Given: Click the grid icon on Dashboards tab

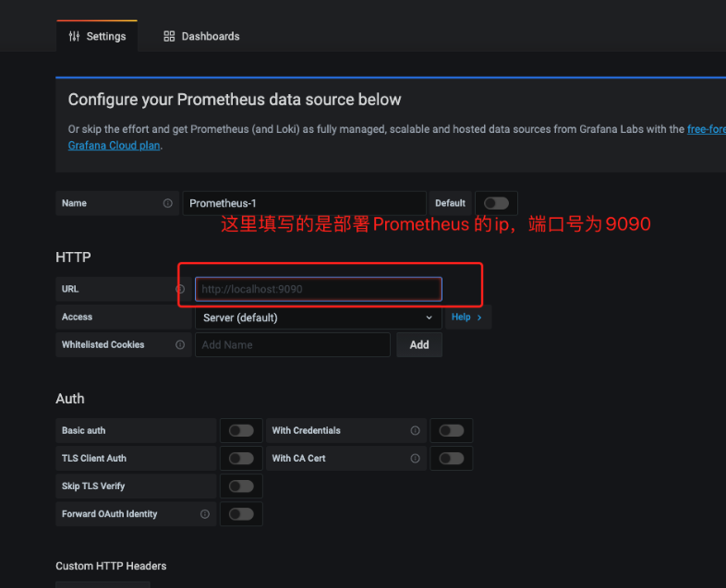Looking at the screenshot, I should [x=169, y=36].
